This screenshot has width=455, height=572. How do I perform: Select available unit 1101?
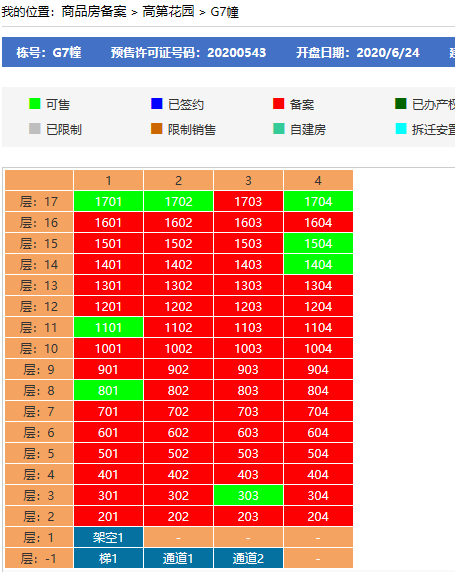click(108, 327)
